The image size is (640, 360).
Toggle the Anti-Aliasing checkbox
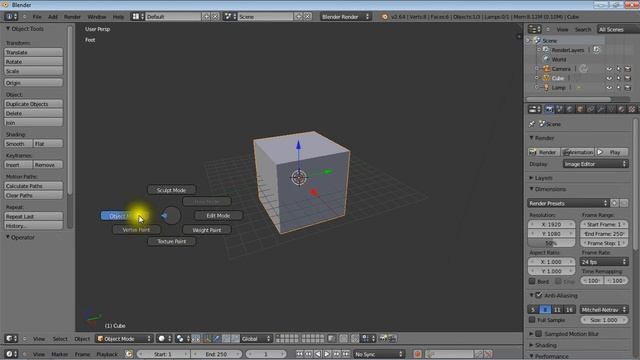(539, 295)
